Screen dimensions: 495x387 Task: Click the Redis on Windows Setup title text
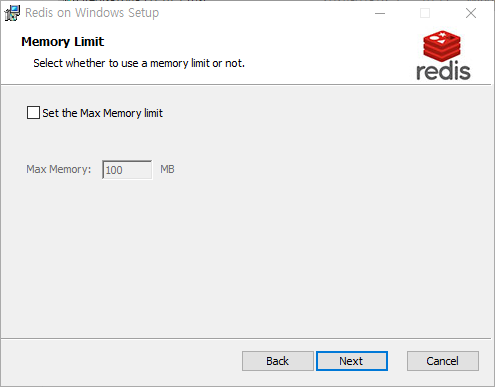click(x=92, y=13)
